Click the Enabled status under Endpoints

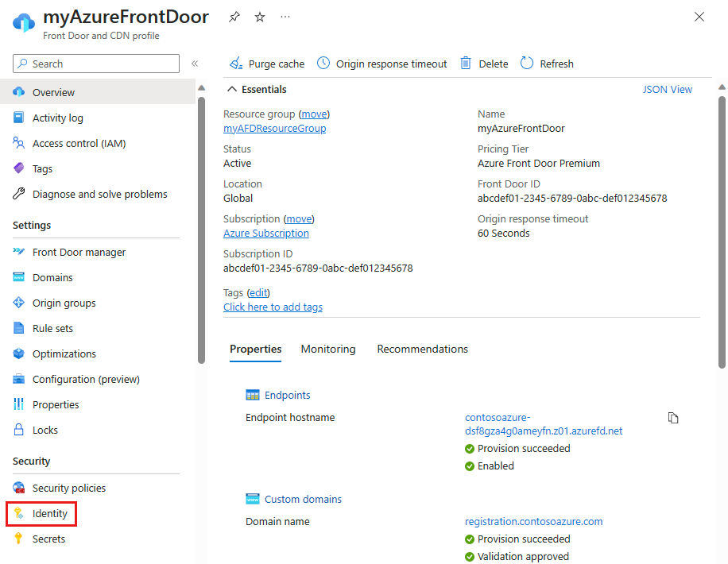(496, 466)
